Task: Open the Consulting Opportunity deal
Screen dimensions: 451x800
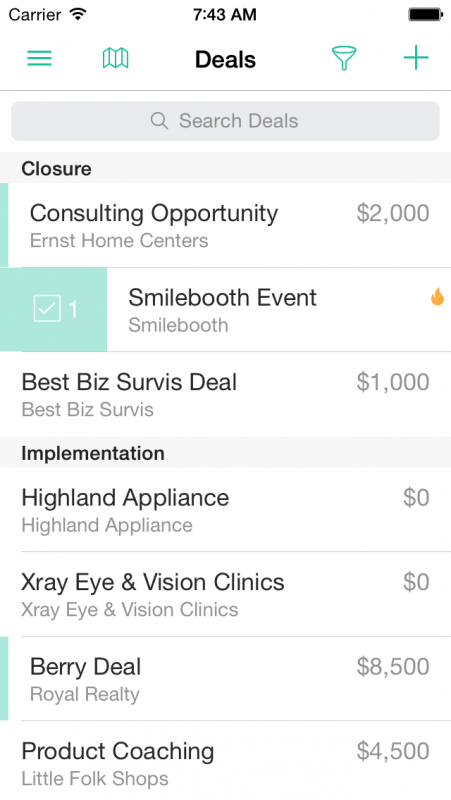Action: click(226, 225)
